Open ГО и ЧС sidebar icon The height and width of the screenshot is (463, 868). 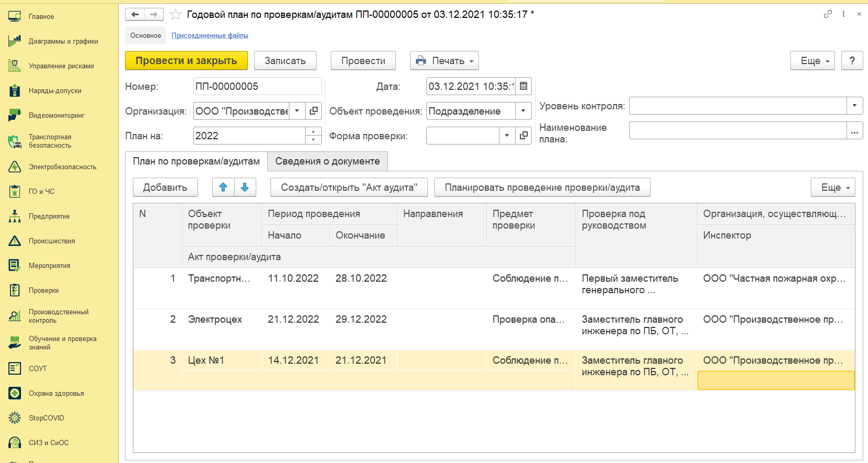tap(15, 191)
